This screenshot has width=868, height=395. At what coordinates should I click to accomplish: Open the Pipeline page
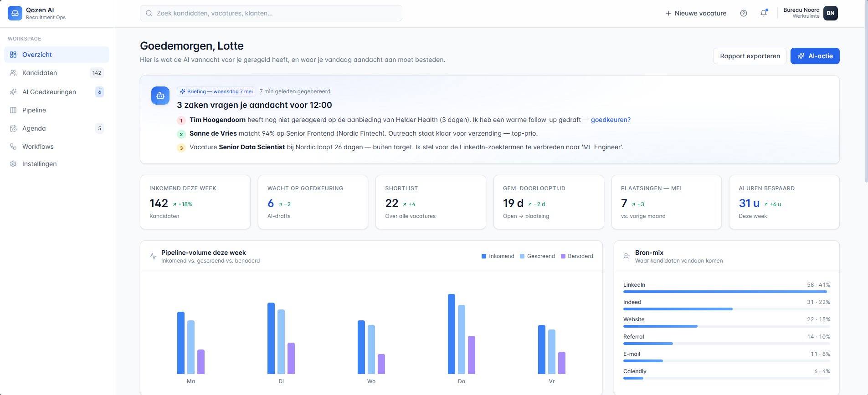point(56,110)
